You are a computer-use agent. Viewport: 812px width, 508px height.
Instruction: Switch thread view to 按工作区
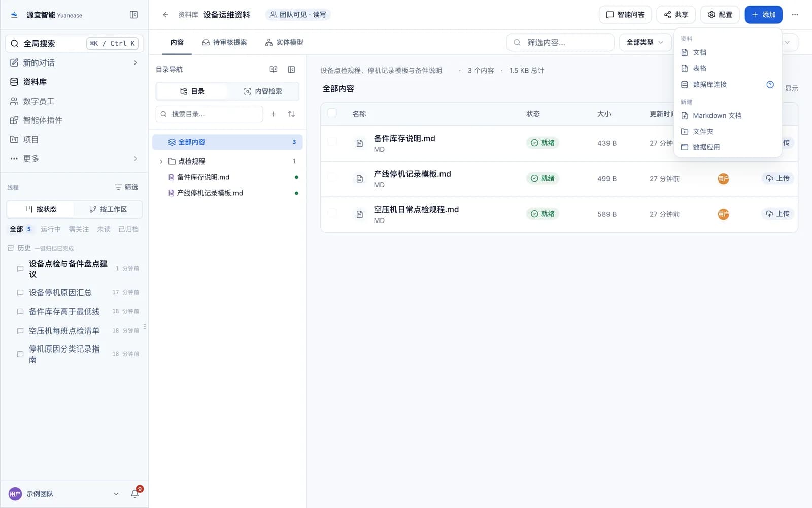tap(108, 209)
